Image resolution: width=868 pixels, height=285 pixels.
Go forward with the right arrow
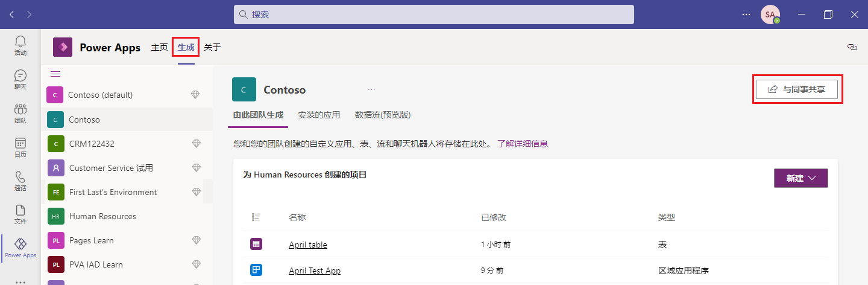[30, 14]
